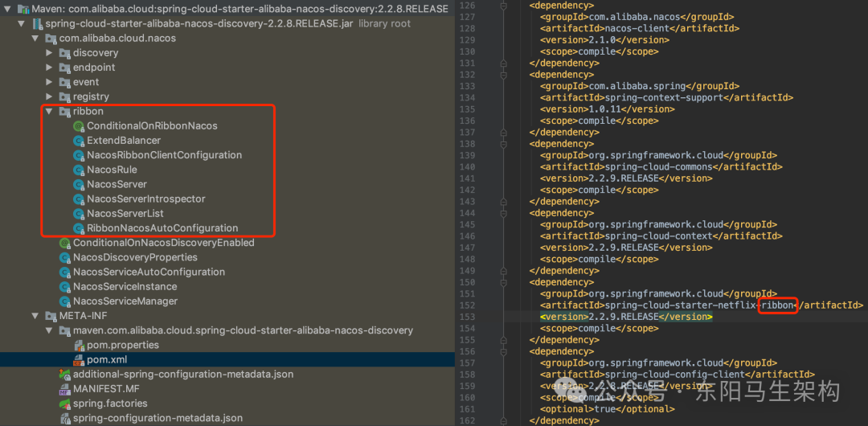Click the spring.factories file icon
This screenshot has height=426, width=868.
point(65,403)
